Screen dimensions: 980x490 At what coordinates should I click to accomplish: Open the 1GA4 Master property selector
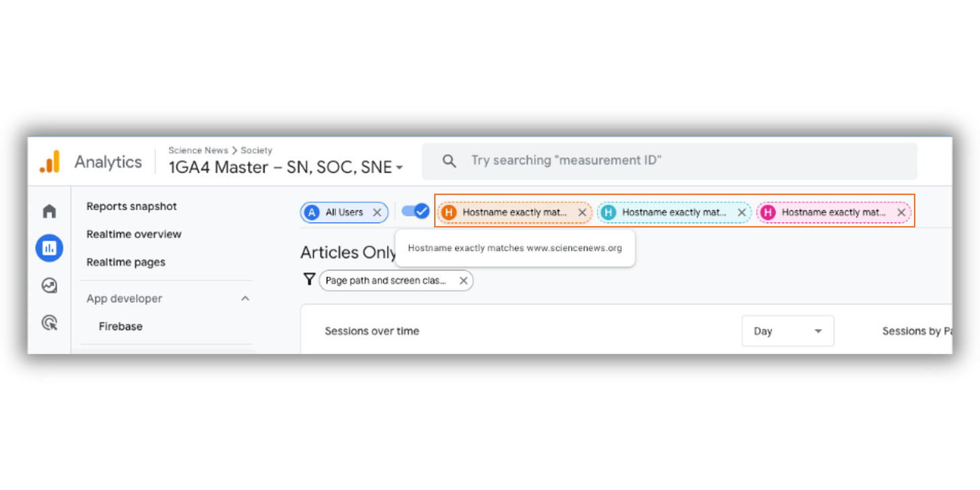point(285,167)
